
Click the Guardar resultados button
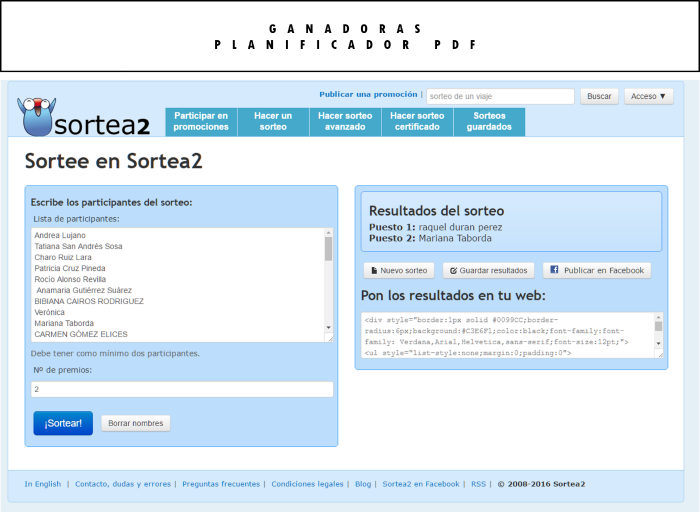pyautogui.click(x=488, y=271)
